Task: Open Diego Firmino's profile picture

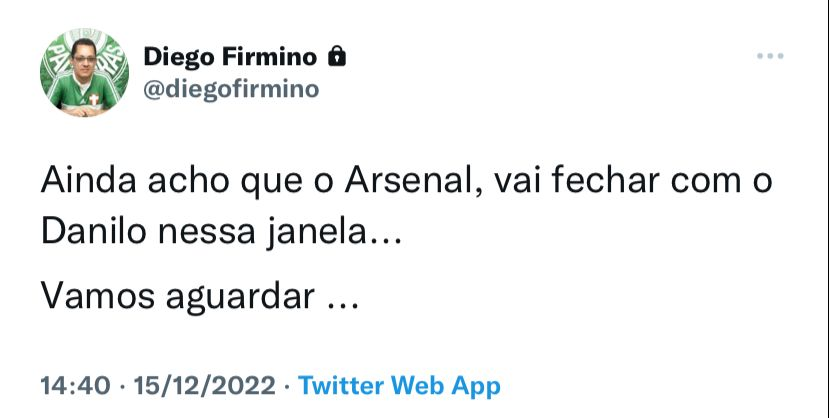Action: (84, 72)
